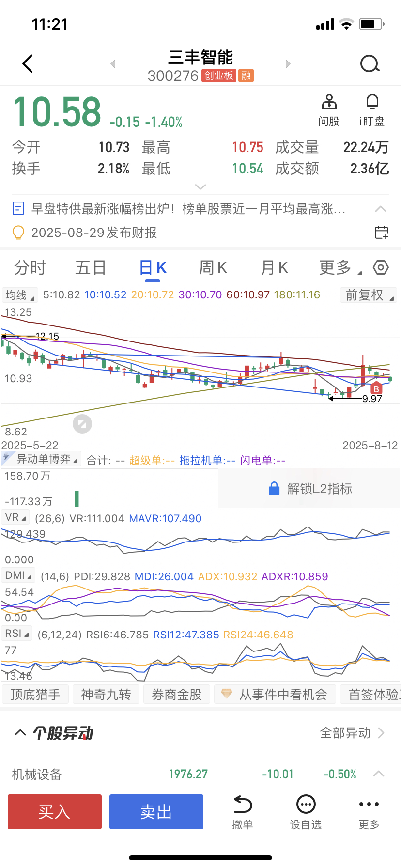Tap the 12.15 high price label
Image resolution: width=401 pixels, height=868 pixels.
coord(47,336)
